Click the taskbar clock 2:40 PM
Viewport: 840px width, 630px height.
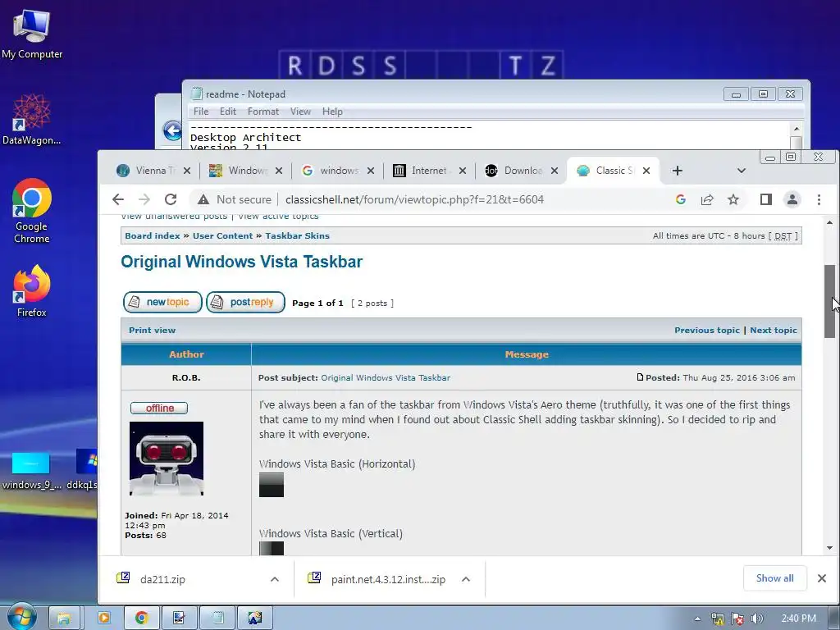click(798, 619)
